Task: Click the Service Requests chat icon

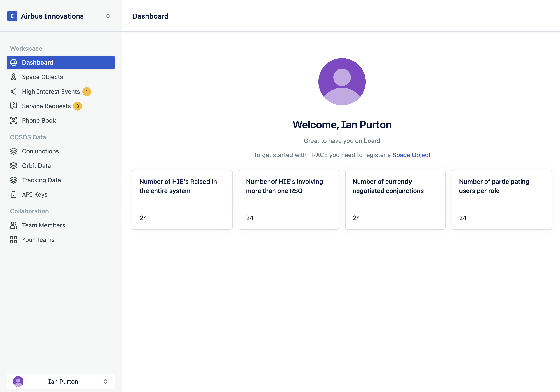Action: tap(14, 106)
